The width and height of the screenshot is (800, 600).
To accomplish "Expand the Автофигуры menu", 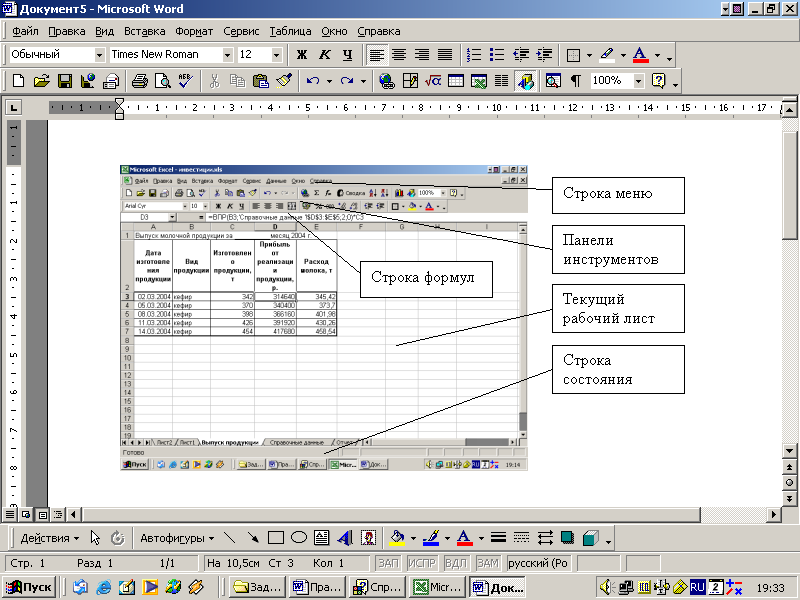I will click(177, 538).
